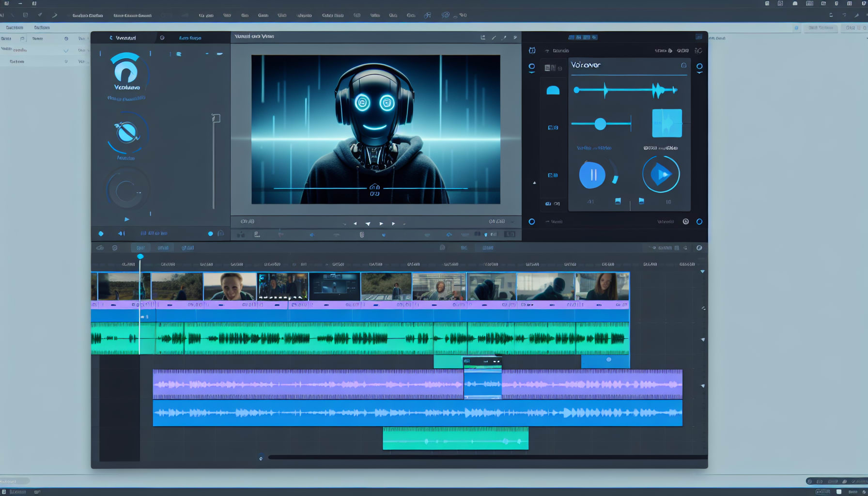Open the microphone recording icon in Voiceover panel

coord(554,90)
